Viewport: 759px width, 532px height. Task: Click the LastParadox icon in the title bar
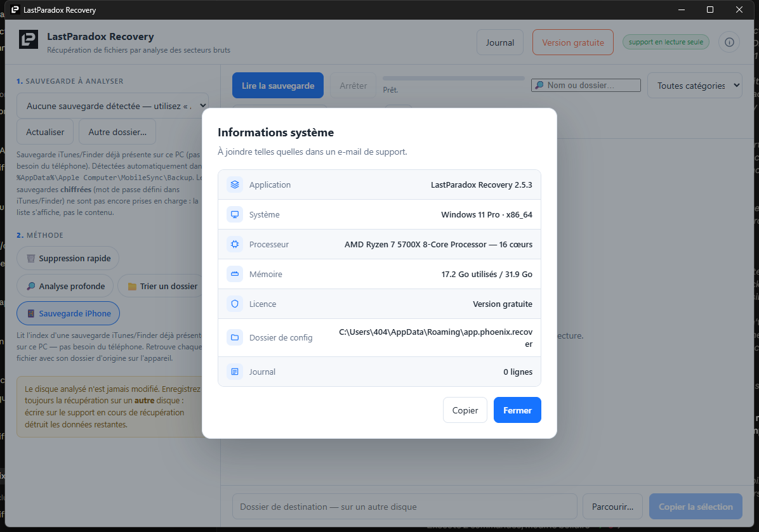coord(15,10)
